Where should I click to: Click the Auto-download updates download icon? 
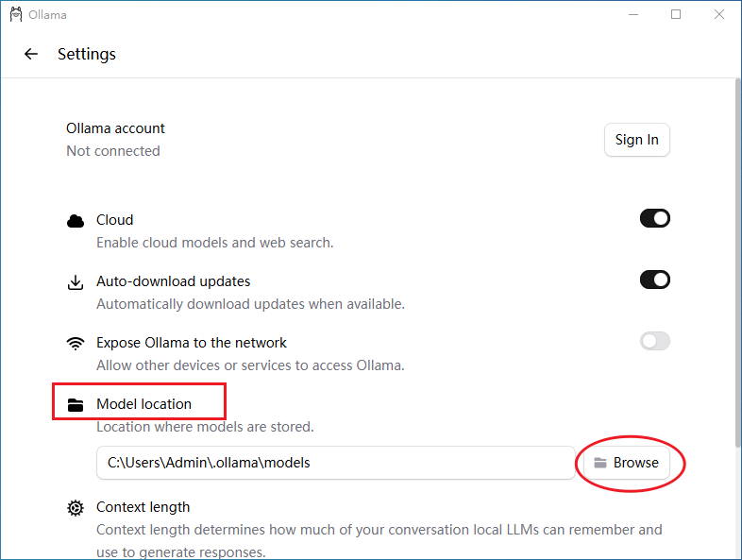tap(76, 282)
